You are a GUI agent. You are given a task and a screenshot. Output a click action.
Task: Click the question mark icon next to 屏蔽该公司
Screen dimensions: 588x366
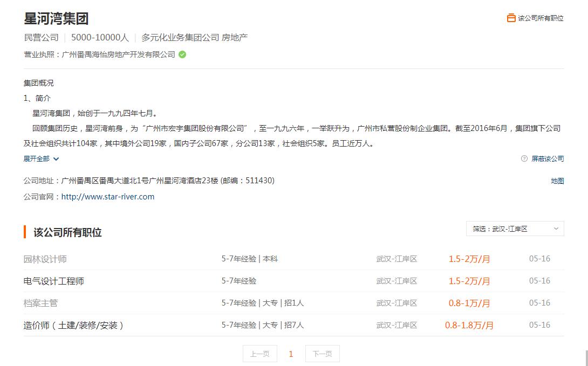(523, 158)
